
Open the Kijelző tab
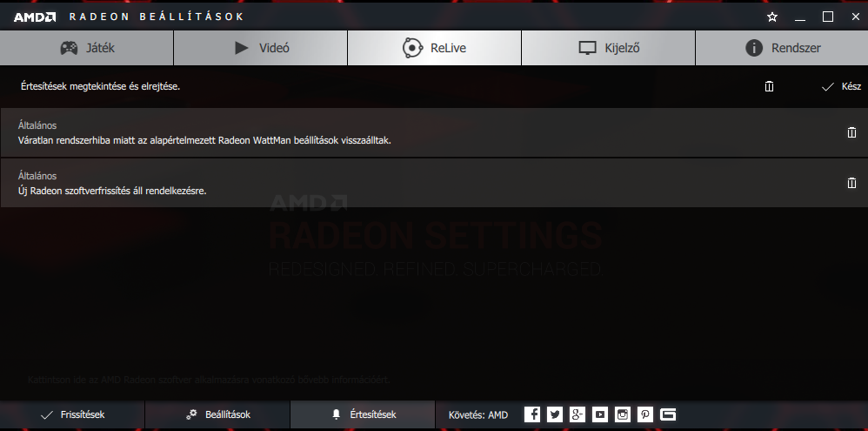(x=608, y=48)
